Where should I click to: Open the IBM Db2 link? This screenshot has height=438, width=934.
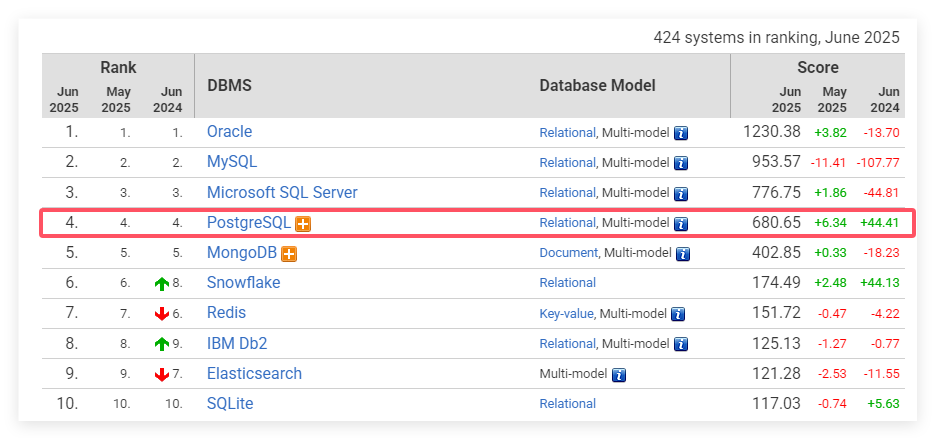(237, 343)
